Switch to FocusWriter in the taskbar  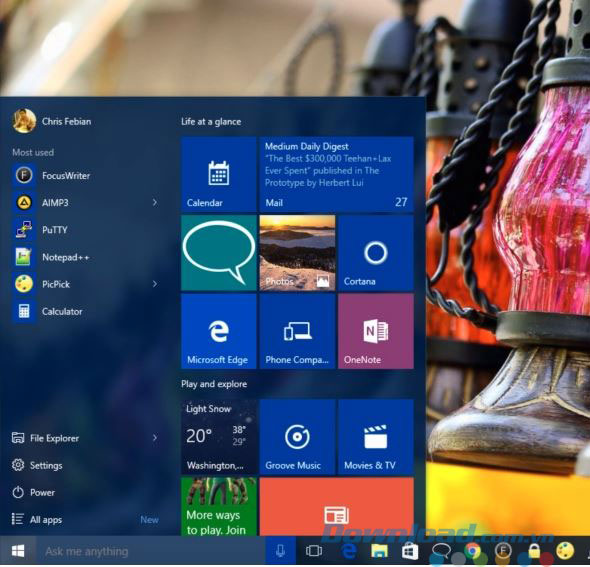coord(503,551)
